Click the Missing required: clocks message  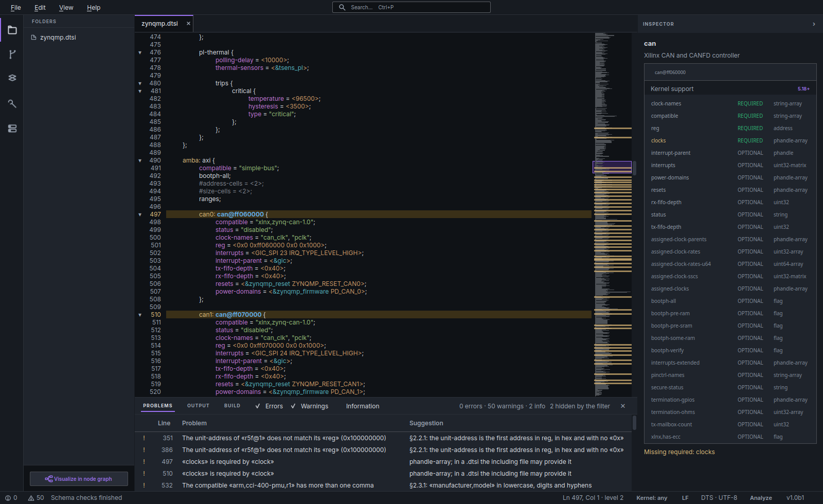coord(679,452)
